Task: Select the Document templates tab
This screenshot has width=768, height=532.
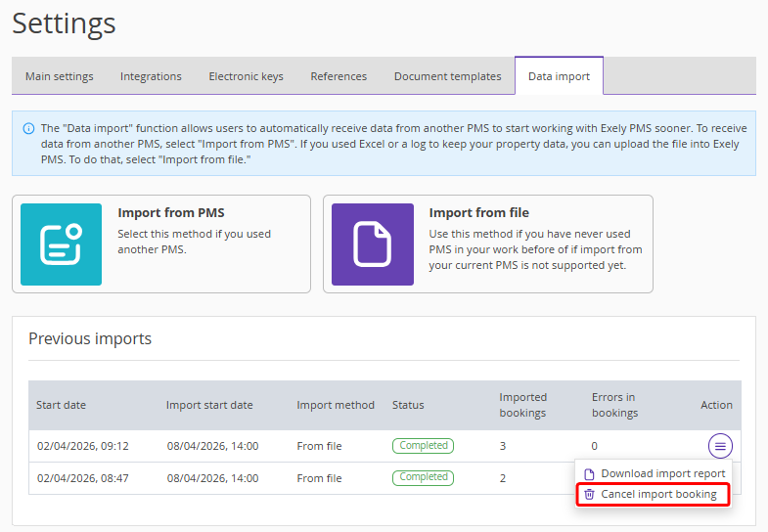Action: click(448, 76)
